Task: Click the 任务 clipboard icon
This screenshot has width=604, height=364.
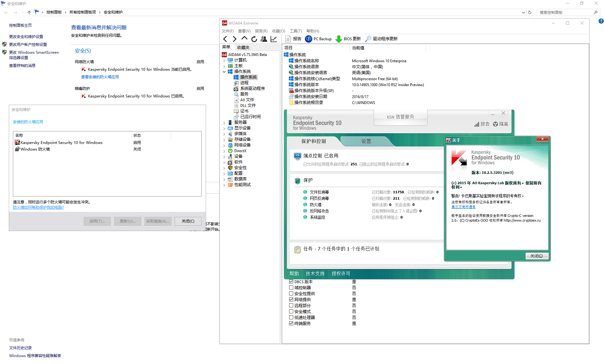Action: (x=298, y=249)
